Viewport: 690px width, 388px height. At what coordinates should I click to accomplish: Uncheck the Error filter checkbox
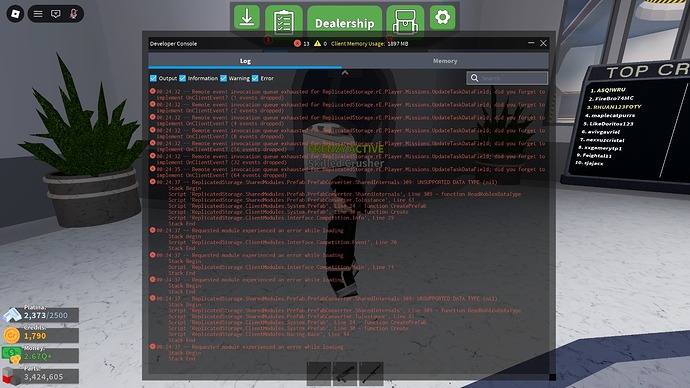point(255,78)
